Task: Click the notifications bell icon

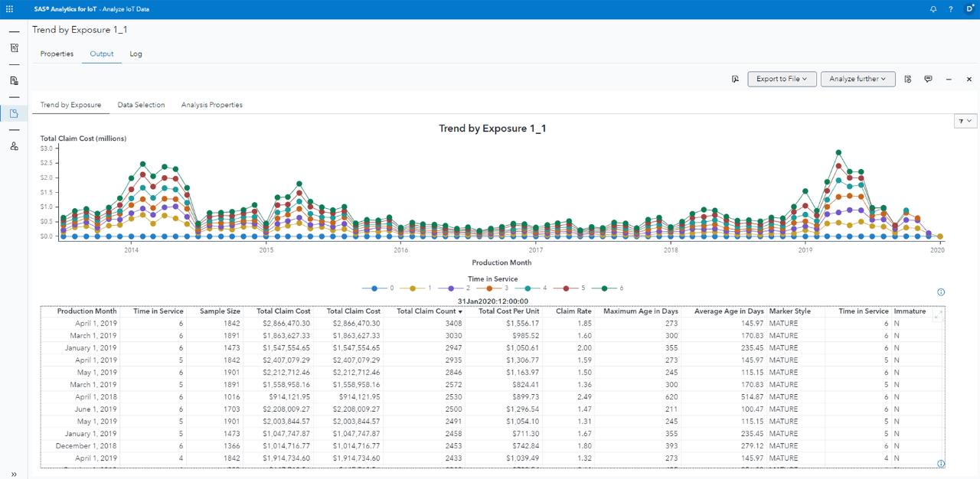Action: [x=933, y=9]
